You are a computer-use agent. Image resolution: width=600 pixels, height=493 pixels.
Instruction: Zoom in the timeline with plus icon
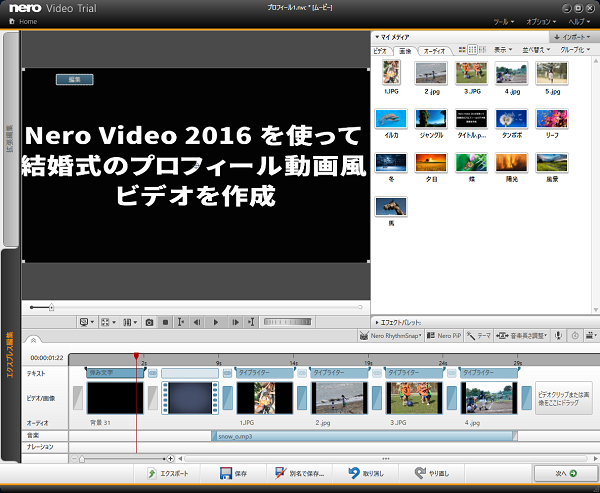coord(171,459)
